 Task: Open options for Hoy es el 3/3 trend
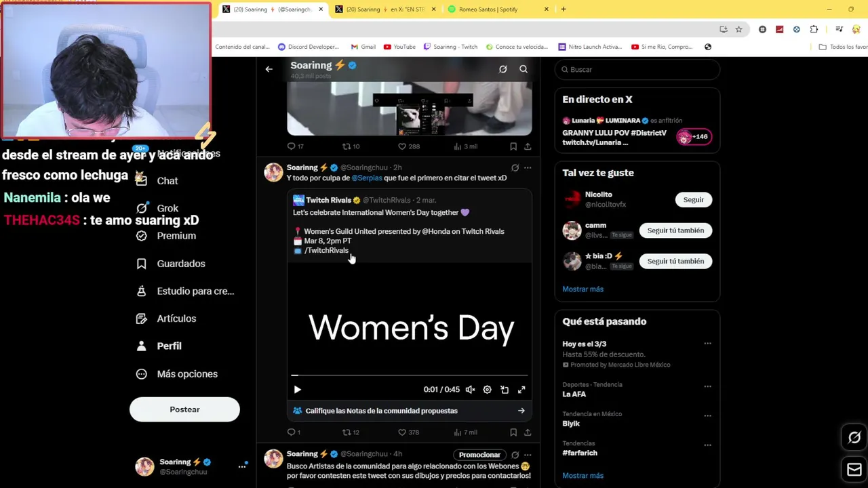[x=707, y=344]
